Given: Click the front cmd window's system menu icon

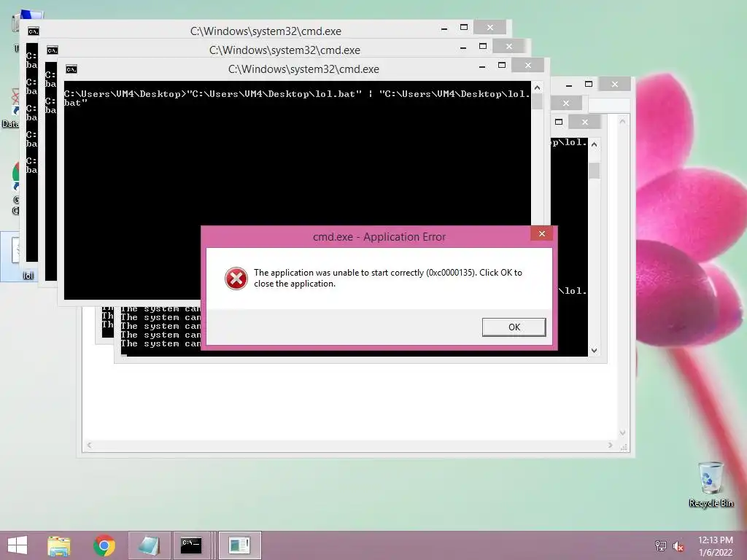Looking at the screenshot, I should point(71,69).
